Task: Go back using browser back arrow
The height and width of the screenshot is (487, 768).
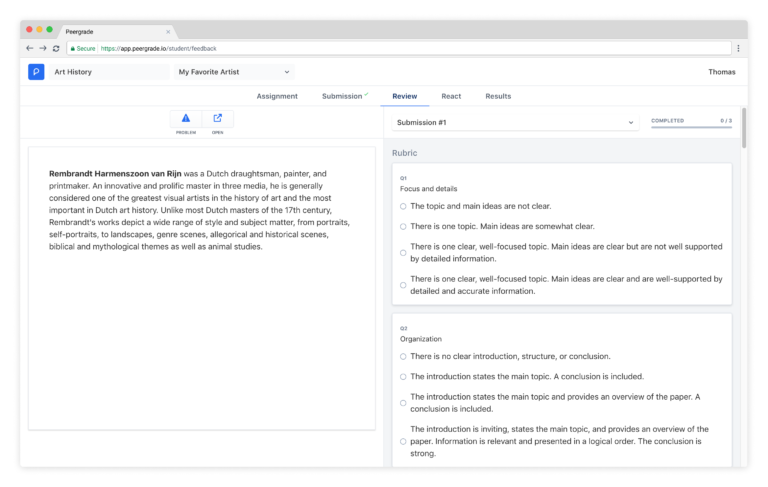Action: 29,48
